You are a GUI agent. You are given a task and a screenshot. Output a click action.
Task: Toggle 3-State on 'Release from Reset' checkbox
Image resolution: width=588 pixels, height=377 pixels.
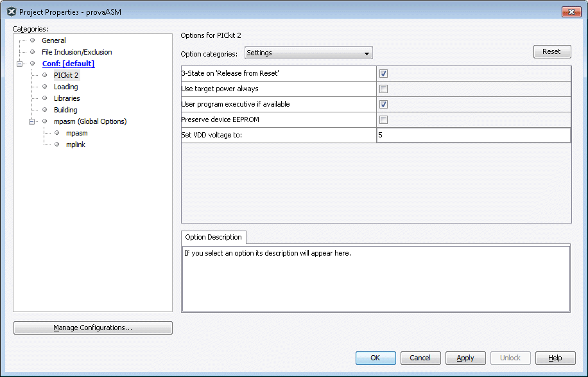point(383,73)
